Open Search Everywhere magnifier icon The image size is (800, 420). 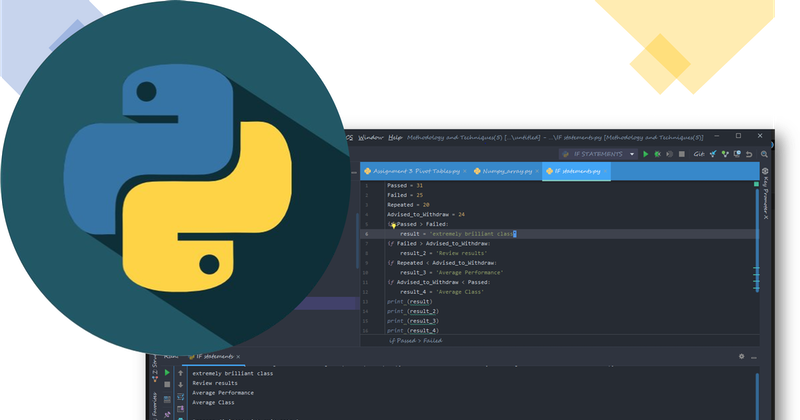coord(764,154)
